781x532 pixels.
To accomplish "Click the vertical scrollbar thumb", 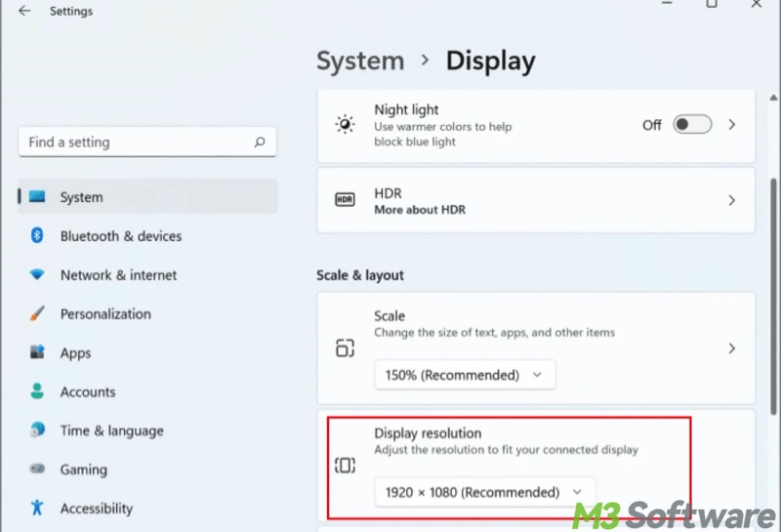I will click(x=773, y=297).
